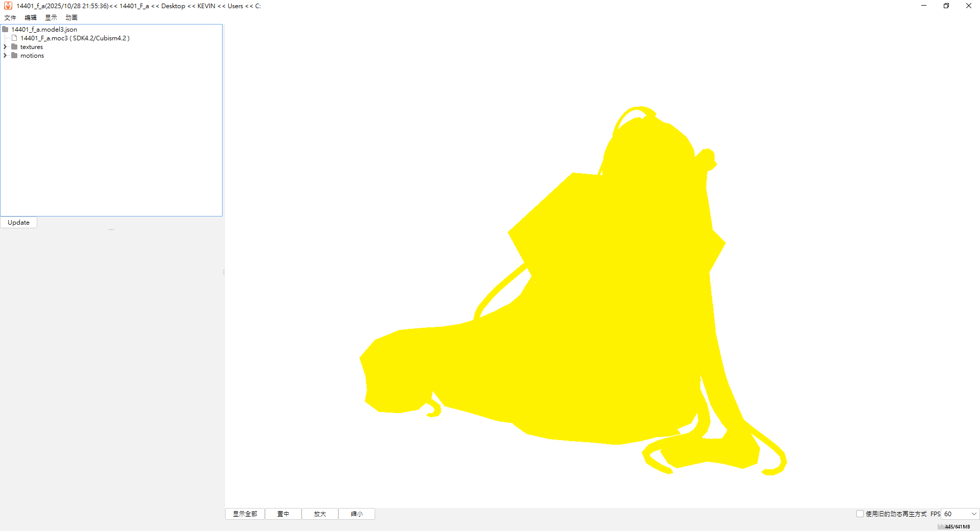This screenshot has height=531, width=980.
Task: Expand the textures folder arrow
Action: click(6, 47)
